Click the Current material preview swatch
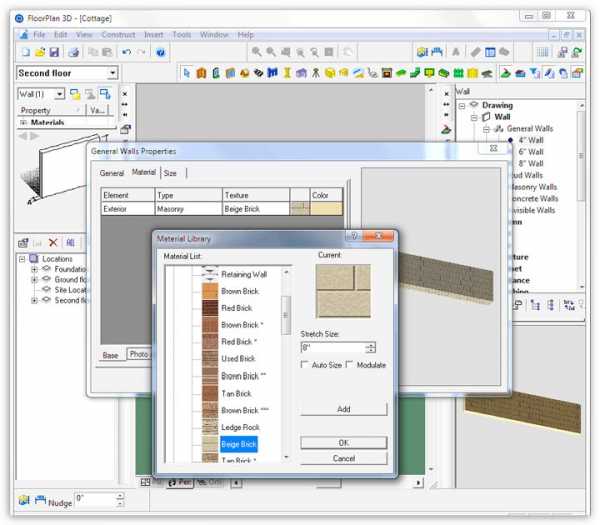 pyautogui.click(x=343, y=291)
